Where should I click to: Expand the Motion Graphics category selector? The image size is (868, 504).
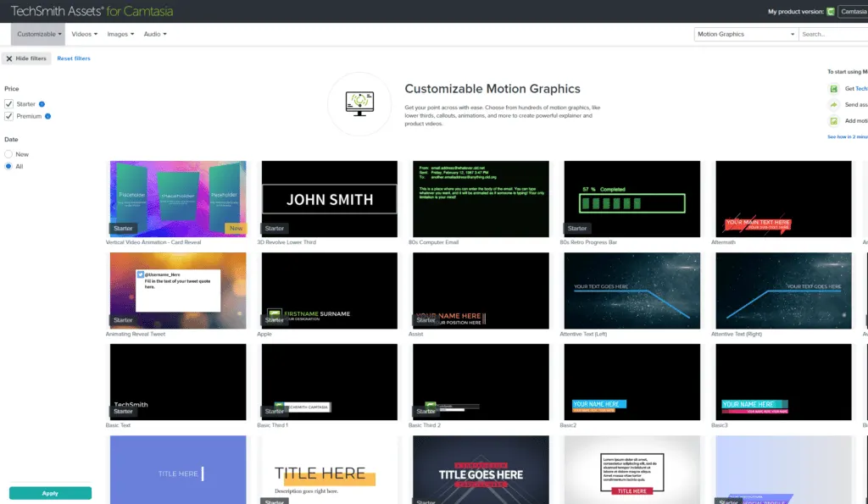coord(746,34)
